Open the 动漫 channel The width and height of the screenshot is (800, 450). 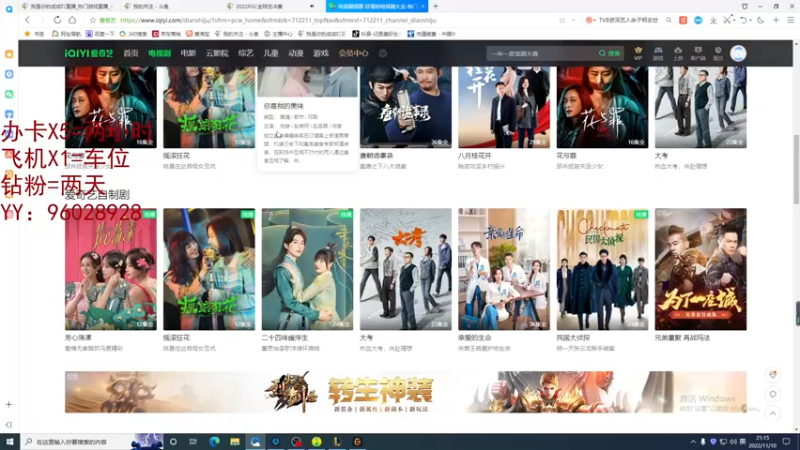tap(295, 53)
